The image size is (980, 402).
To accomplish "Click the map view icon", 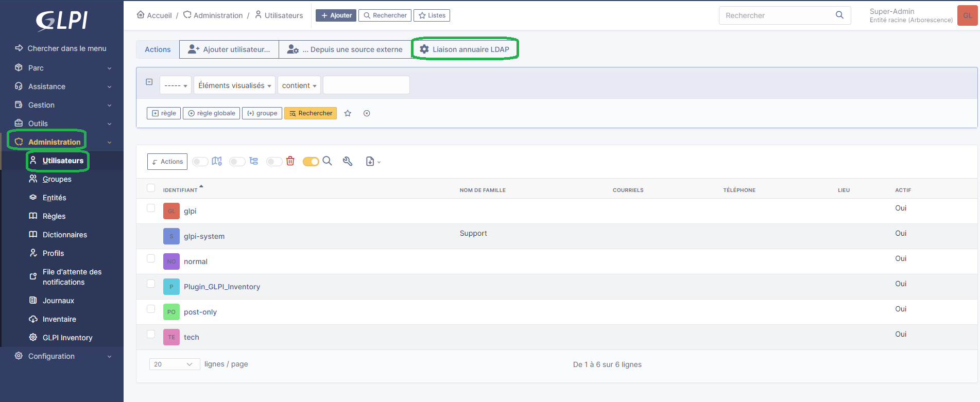I will tap(217, 161).
